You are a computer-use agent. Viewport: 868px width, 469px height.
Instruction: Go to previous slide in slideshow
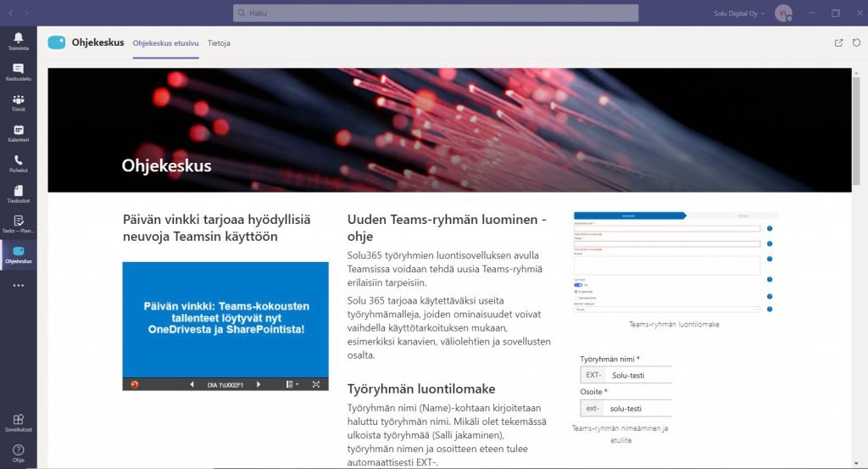coord(192,384)
